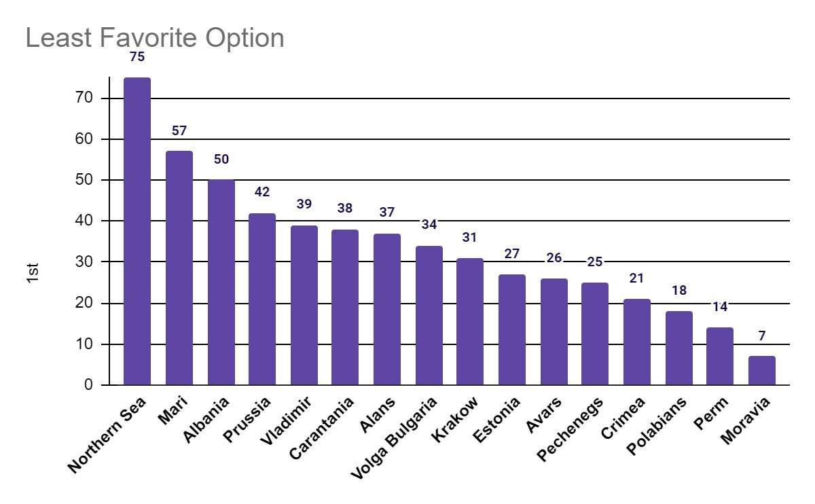Select the Polabians axis label
Viewport: 815px width, 504px height.
660,427
